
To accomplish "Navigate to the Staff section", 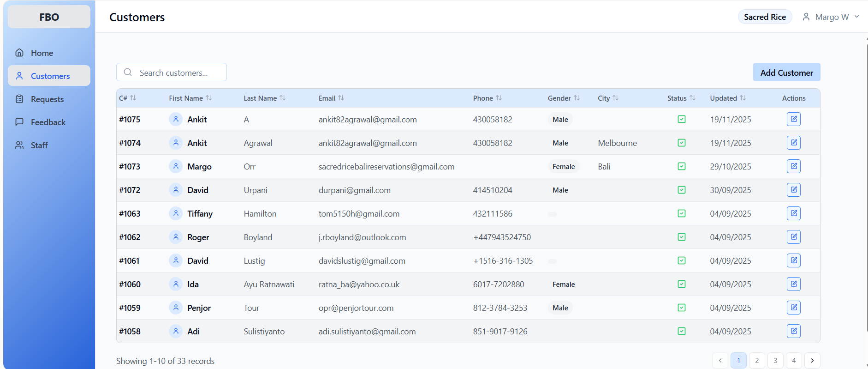I will click(49, 145).
